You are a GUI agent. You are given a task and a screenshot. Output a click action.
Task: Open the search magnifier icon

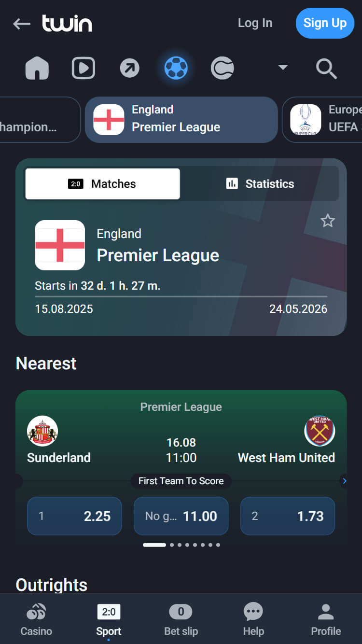[326, 69]
